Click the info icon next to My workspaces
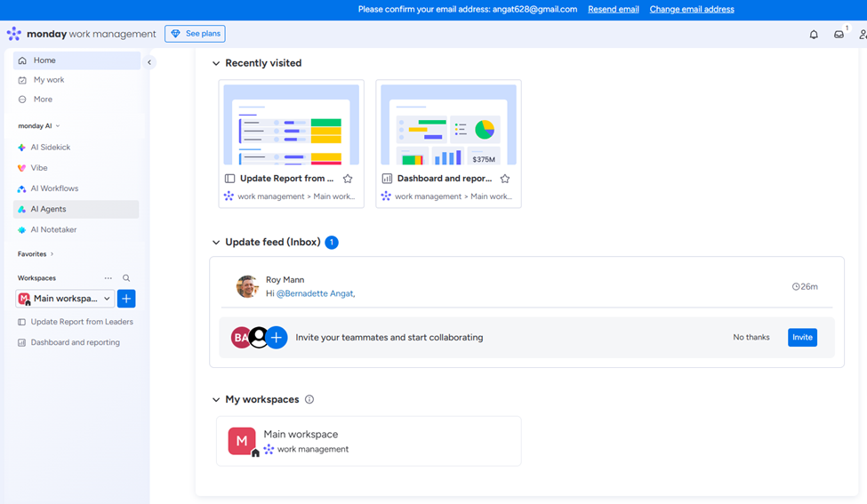 [309, 399]
